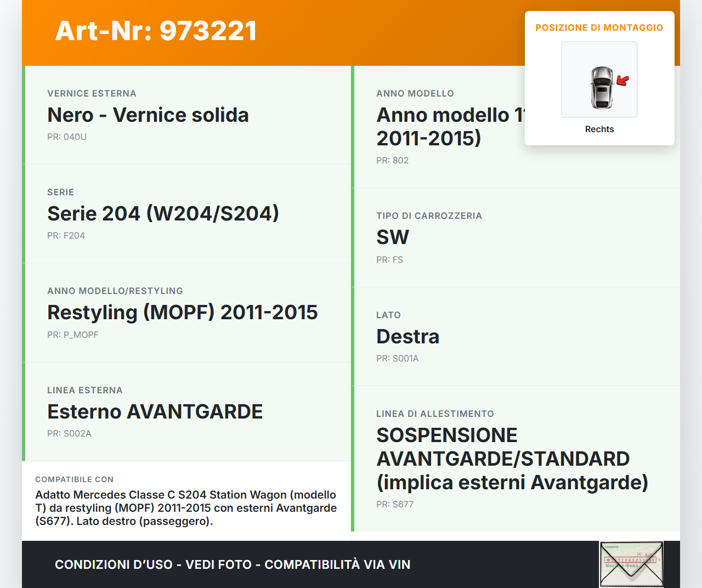Click the Art-Nr: 973221 header

(x=156, y=31)
